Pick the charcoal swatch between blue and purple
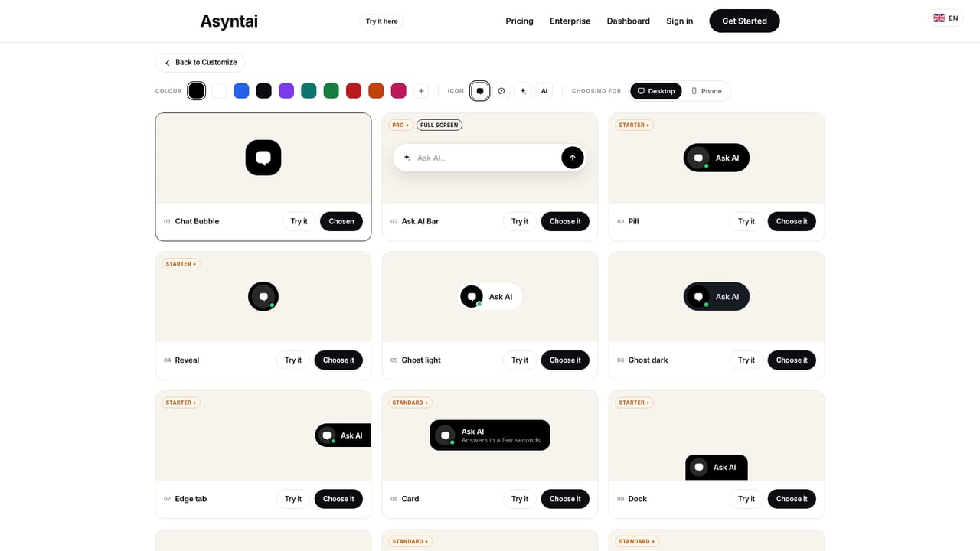 tap(264, 90)
